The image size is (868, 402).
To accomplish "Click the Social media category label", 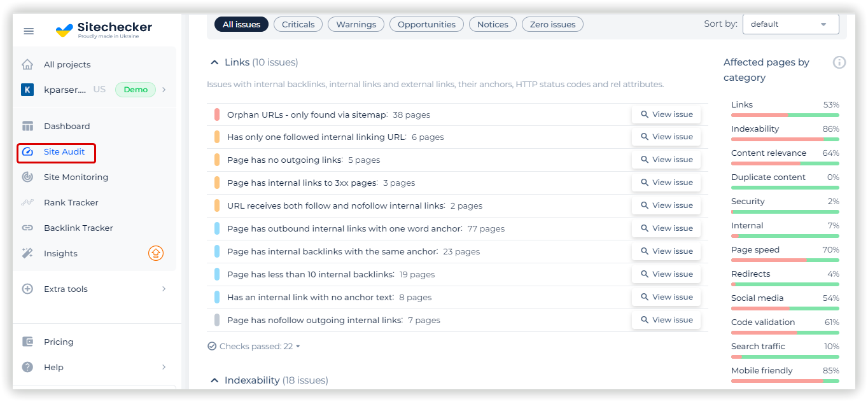I will 757,298.
